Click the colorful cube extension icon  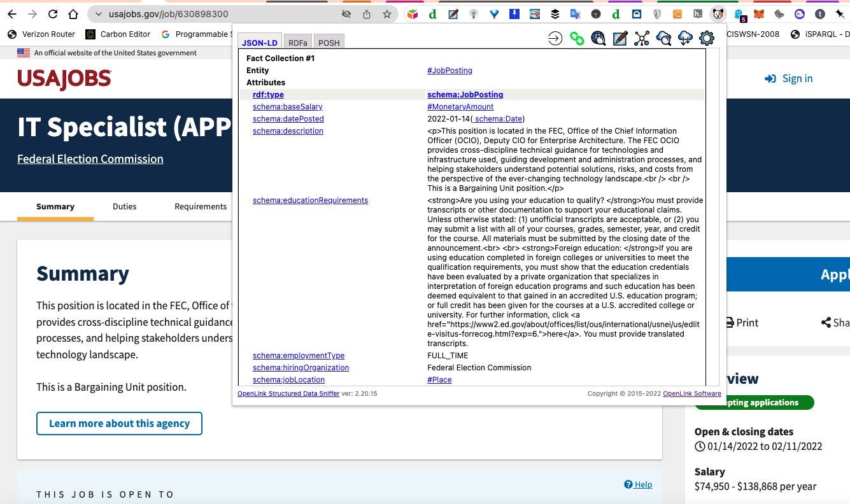(413, 14)
